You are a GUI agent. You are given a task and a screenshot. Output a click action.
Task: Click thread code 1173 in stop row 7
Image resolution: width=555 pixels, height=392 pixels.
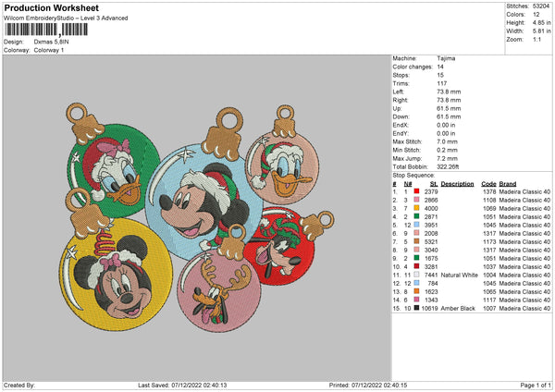(489, 241)
